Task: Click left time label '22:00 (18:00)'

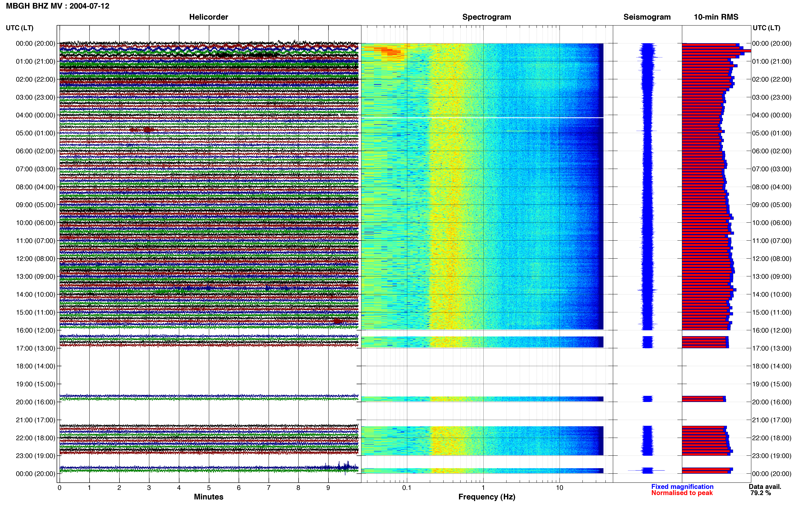Action: (x=36, y=438)
